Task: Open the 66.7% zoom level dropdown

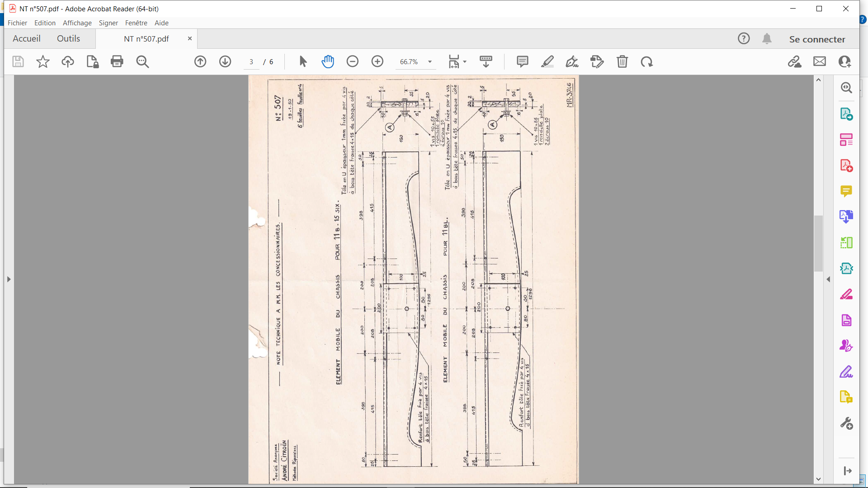Action: 430,61
